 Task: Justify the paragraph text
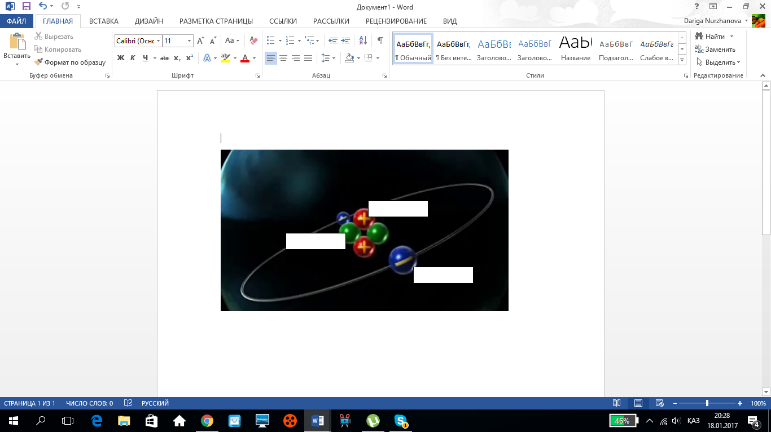[308, 58]
